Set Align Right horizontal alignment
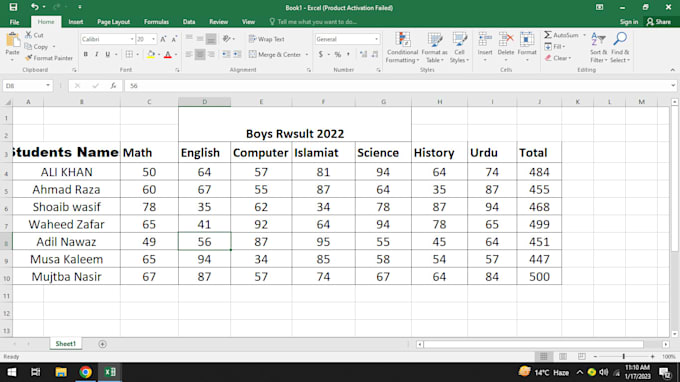680x382 pixels. pyautogui.click(x=211, y=54)
